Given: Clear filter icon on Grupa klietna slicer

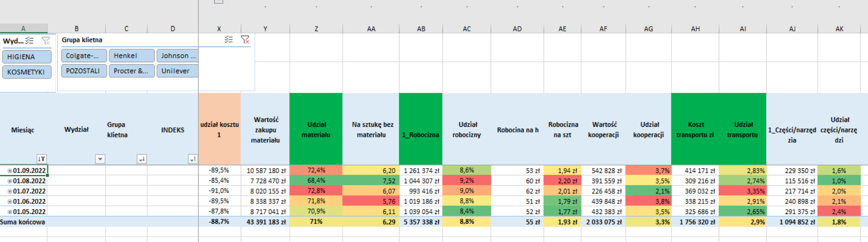Looking at the screenshot, I should 245,40.
